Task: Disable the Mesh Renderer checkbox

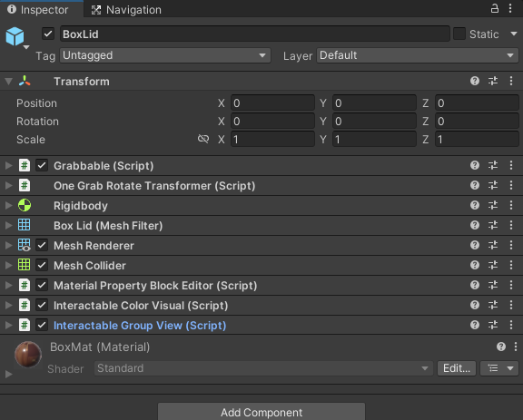Action: 42,245
